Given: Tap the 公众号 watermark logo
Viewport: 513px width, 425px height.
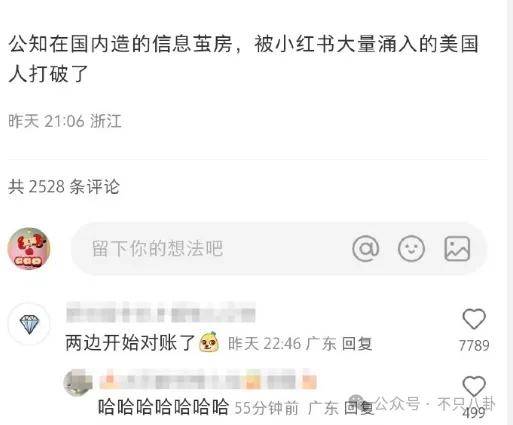Looking at the screenshot, I should click(x=357, y=403).
